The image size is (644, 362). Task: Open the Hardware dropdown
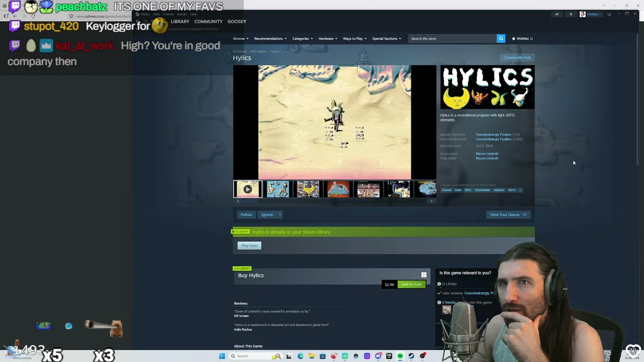328,38
